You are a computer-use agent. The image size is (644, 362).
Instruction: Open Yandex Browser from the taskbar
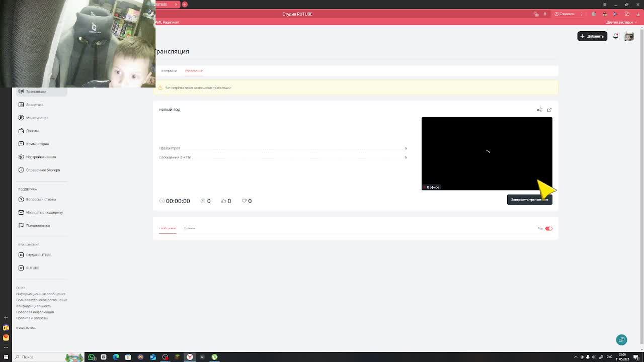point(190,357)
